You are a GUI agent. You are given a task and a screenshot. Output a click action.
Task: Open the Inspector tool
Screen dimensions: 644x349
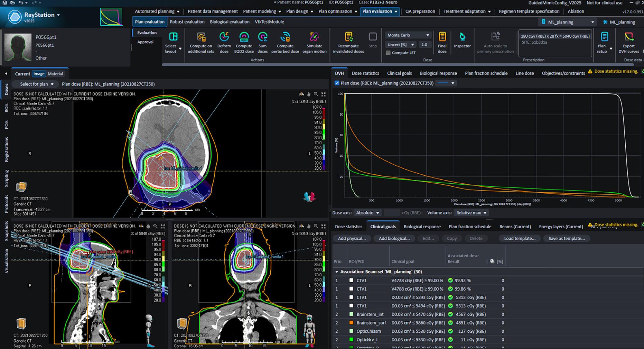(x=462, y=37)
